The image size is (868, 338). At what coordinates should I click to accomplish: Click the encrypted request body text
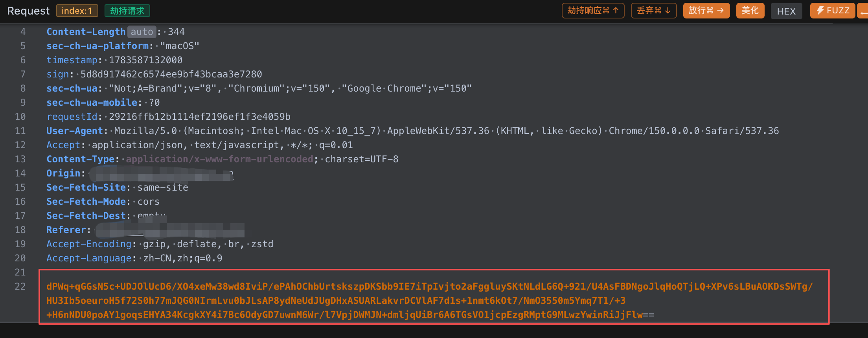429,301
